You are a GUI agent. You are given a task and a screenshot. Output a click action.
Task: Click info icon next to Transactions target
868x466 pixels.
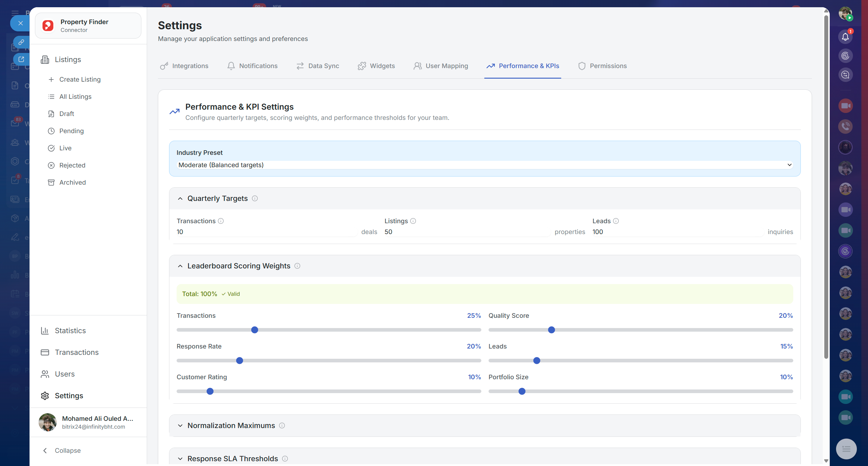[x=221, y=221]
